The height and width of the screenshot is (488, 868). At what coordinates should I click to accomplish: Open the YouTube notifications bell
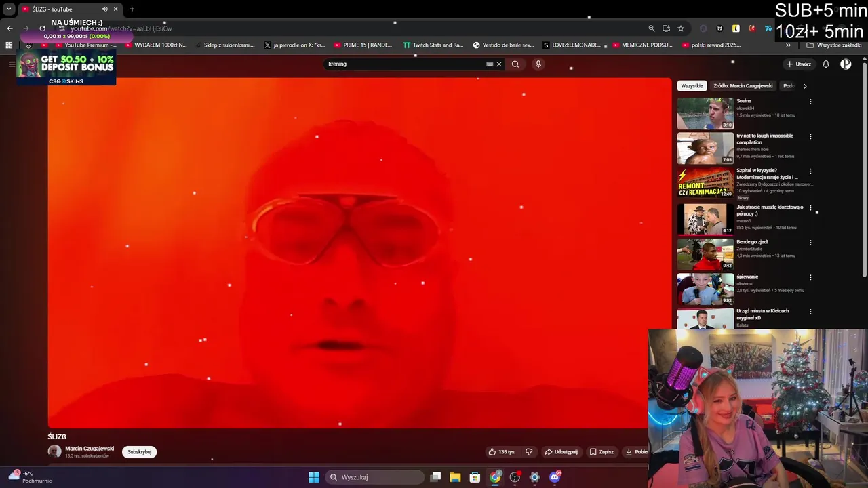point(826,64)
